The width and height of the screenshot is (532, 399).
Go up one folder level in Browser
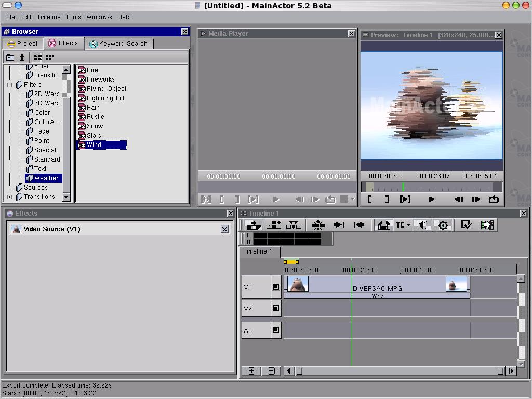coord(10,57)
